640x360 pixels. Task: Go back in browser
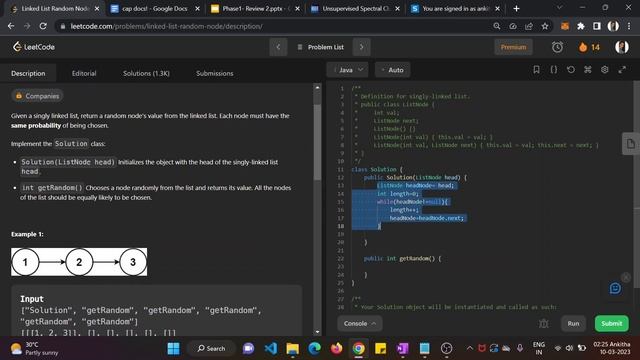tap(11, 26)
